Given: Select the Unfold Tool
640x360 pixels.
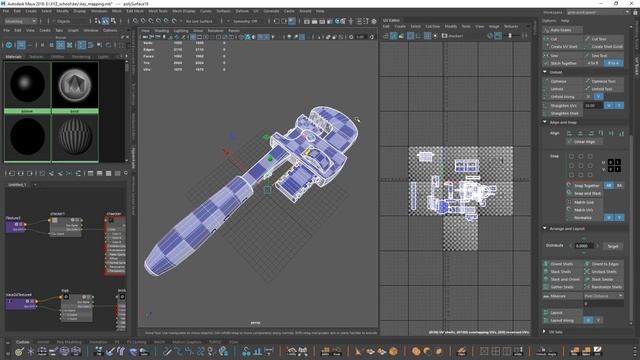Looking at the screenshot, I should (x=604, y=89).
